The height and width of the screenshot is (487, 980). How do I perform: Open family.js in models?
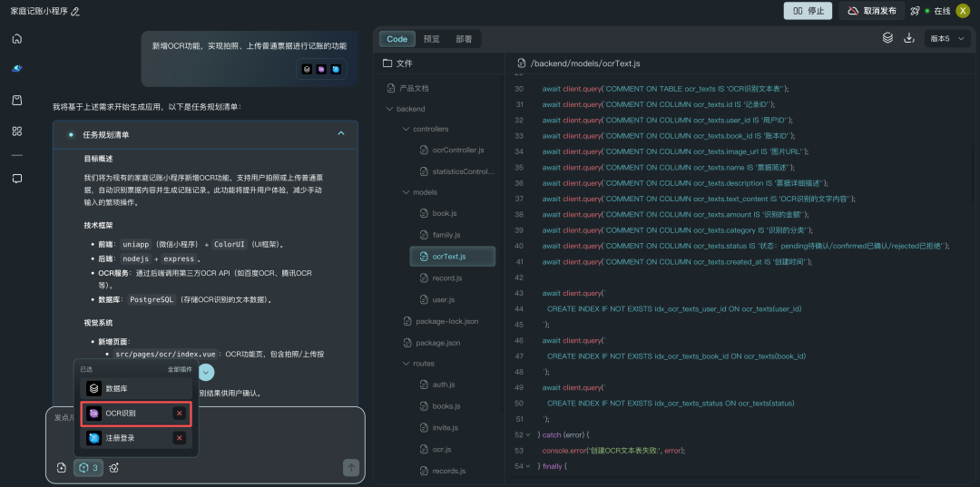click(x=439, y=236)
